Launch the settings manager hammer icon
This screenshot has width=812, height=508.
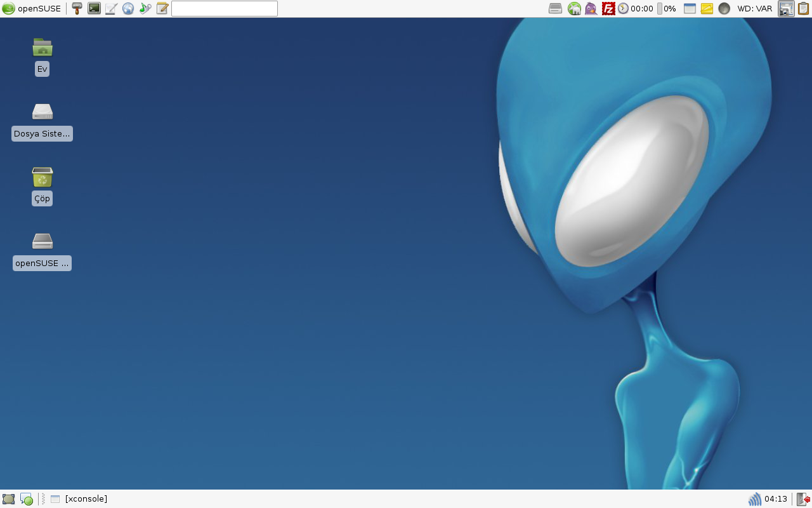point(77,9)
